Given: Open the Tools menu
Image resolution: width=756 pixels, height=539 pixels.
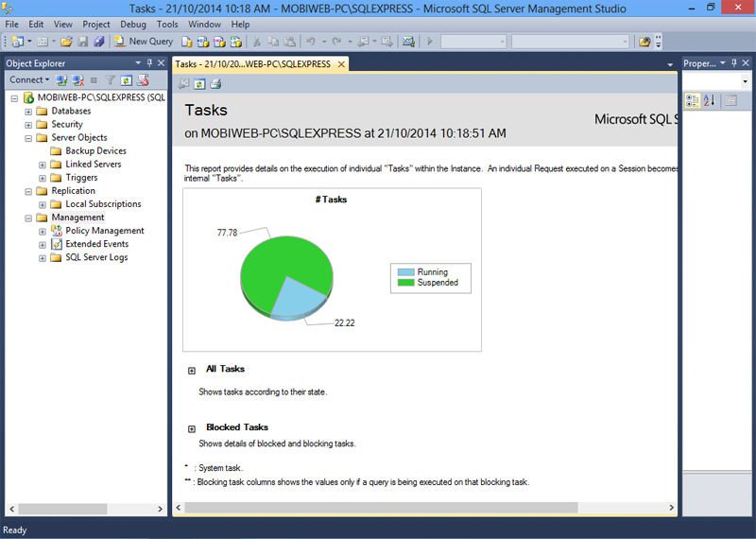Looking at the screenshot, I should pos(167,25).
